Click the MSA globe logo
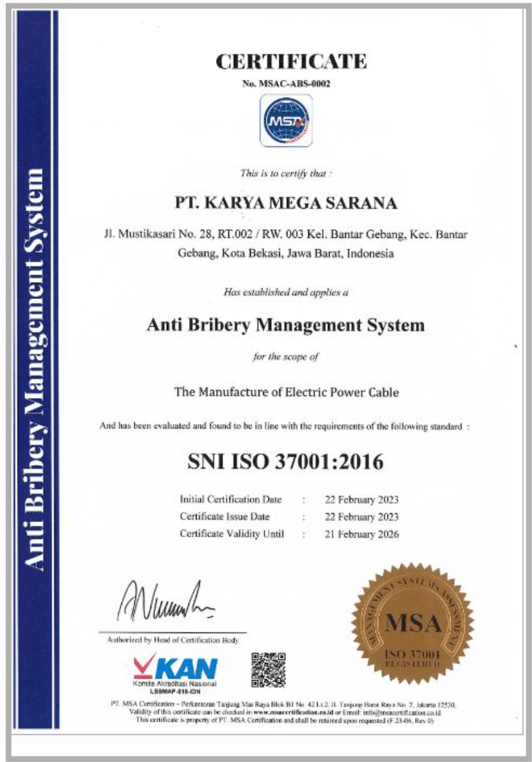The width and height of the screenshot is (532, 762). tap(286, 121)
